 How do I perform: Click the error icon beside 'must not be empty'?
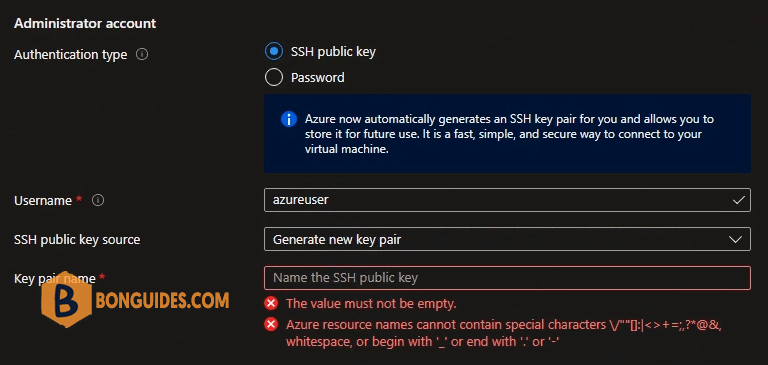tap(270, 303)
